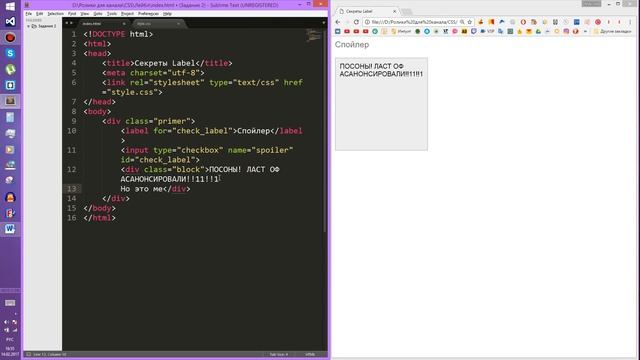
Task: Open Другие закладки bookmarks folder
Action: [x=612, y=31]
